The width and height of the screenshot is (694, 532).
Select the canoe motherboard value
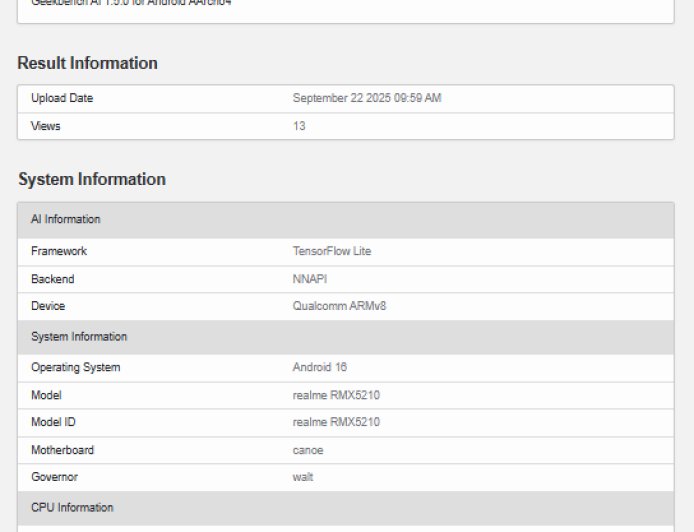tap(307, 450)
